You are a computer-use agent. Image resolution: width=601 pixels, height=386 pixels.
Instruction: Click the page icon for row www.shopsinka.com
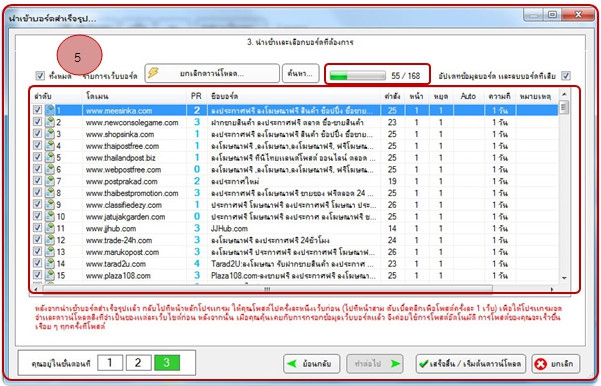pyautogui.click(x=50, y=134)
